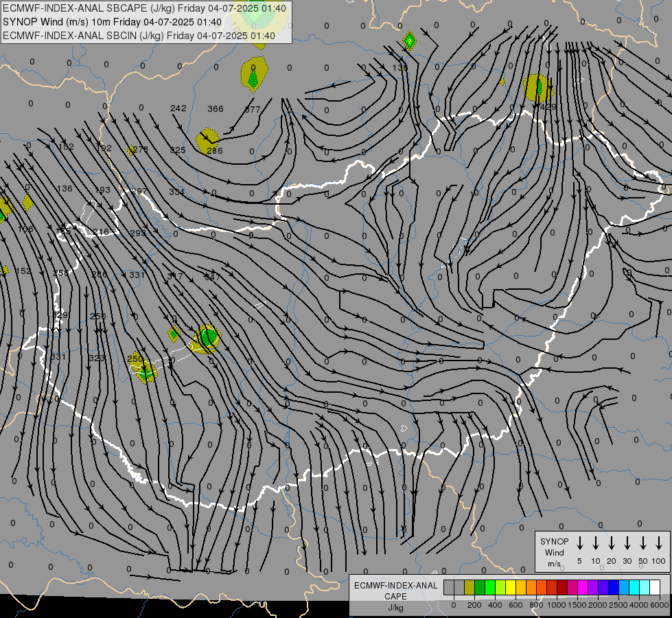Click the 600 tick label in CAPE legend
The height and width of the screenshot is (618, 672).
tap(515, 605)
